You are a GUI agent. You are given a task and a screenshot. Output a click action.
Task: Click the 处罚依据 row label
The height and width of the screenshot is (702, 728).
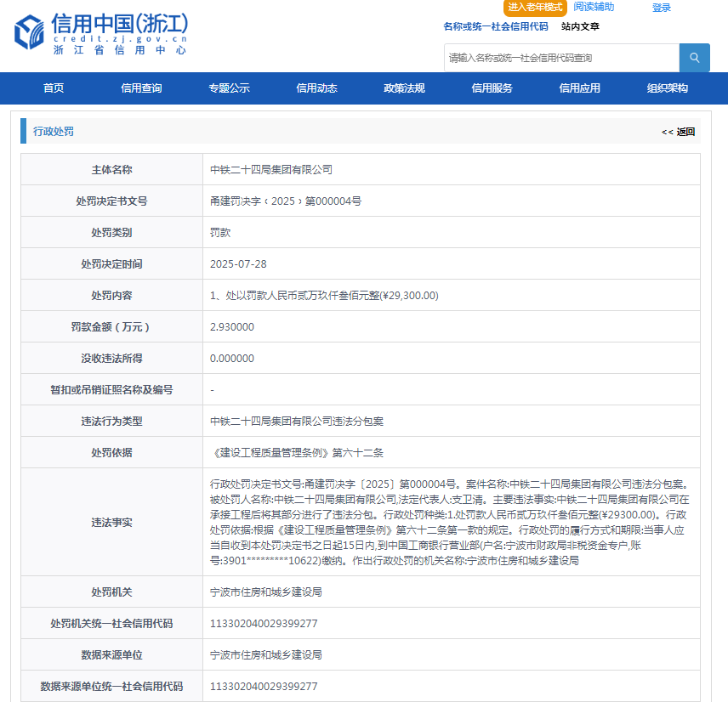112,453
